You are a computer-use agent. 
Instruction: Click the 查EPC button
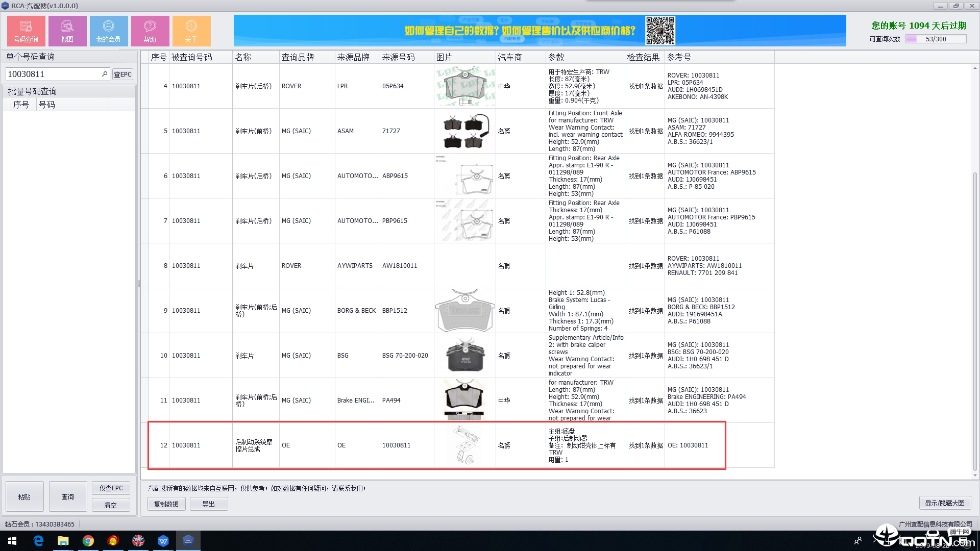(x=122, y=74)
